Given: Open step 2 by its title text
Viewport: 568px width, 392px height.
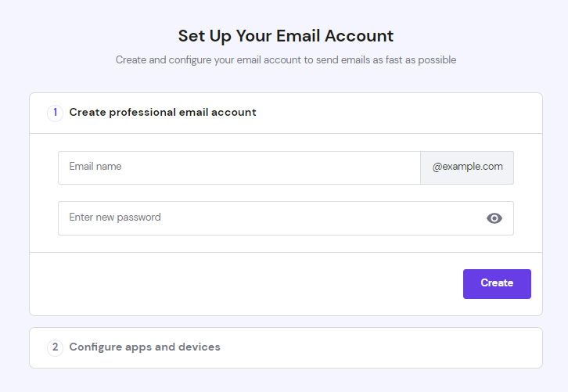Looking at the screenshot, I should pos(145,347).
